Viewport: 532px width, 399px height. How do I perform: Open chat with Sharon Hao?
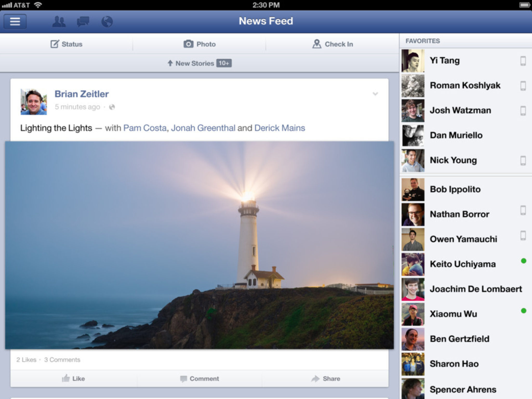tap(465, 364)
